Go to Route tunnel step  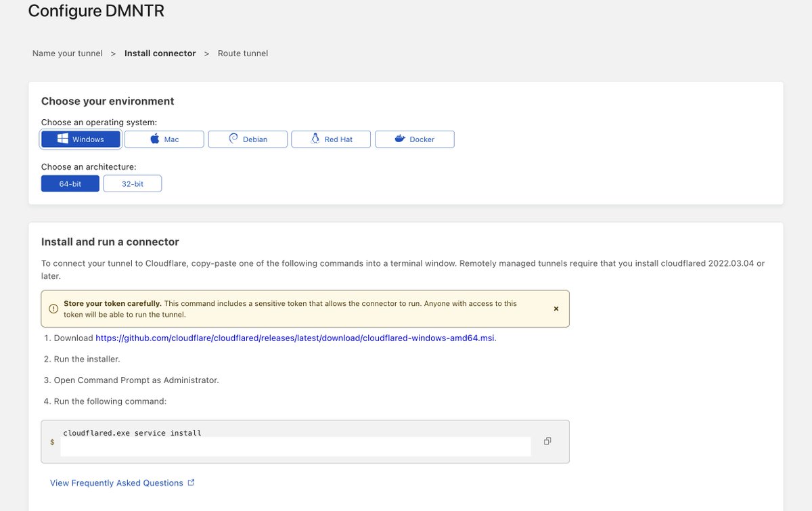click(243, 53)
